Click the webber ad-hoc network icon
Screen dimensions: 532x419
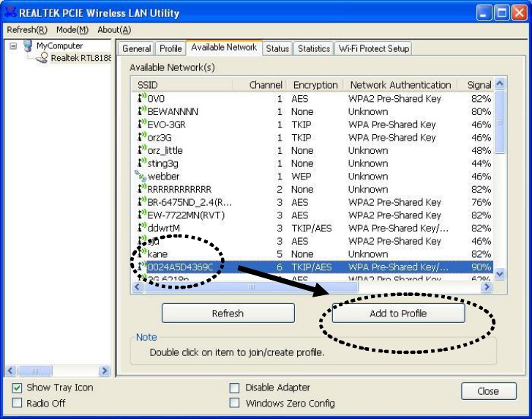141,176
